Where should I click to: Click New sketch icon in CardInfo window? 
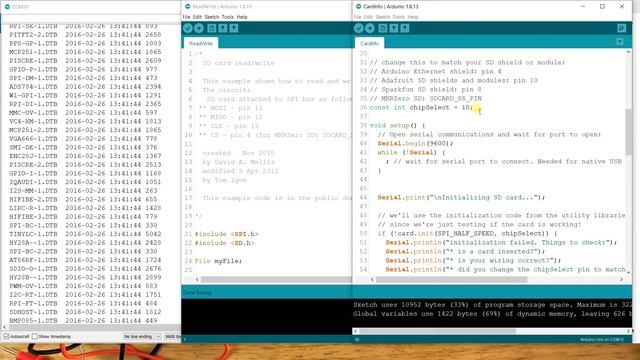coord(382,28)
